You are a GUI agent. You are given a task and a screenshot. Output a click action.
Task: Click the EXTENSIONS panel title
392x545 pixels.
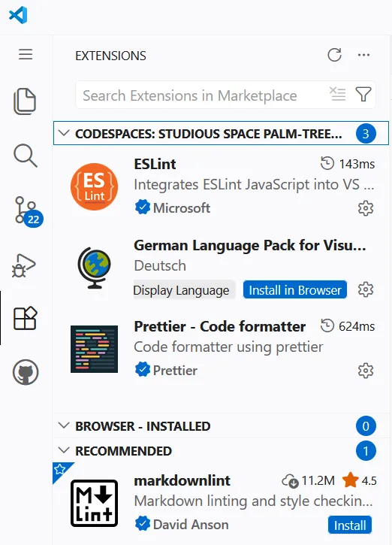(x=110, y=56)
